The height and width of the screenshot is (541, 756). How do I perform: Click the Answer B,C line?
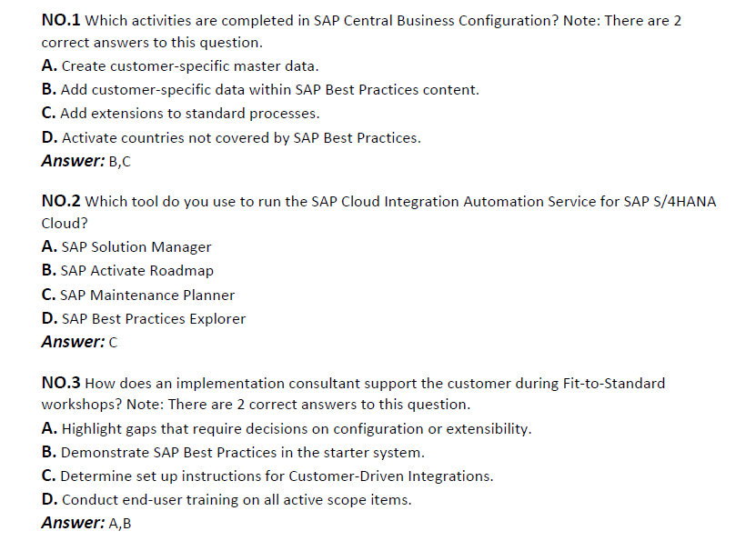(86, 161)
